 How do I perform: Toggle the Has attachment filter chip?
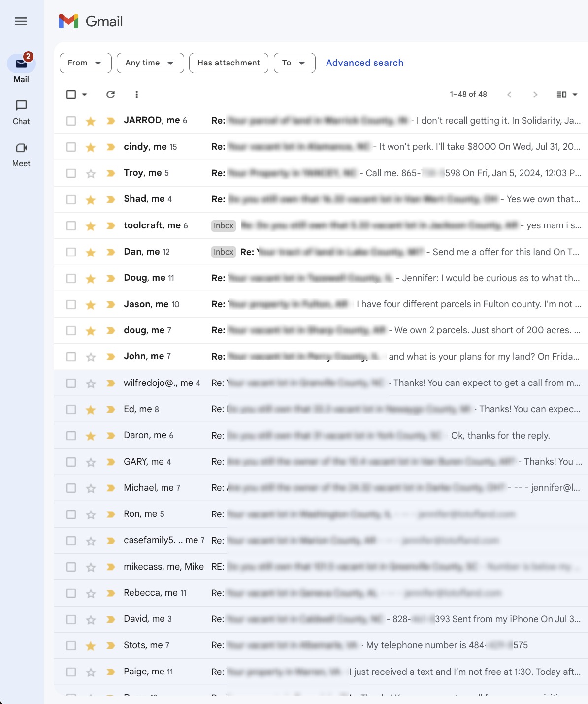pos(229,63)
